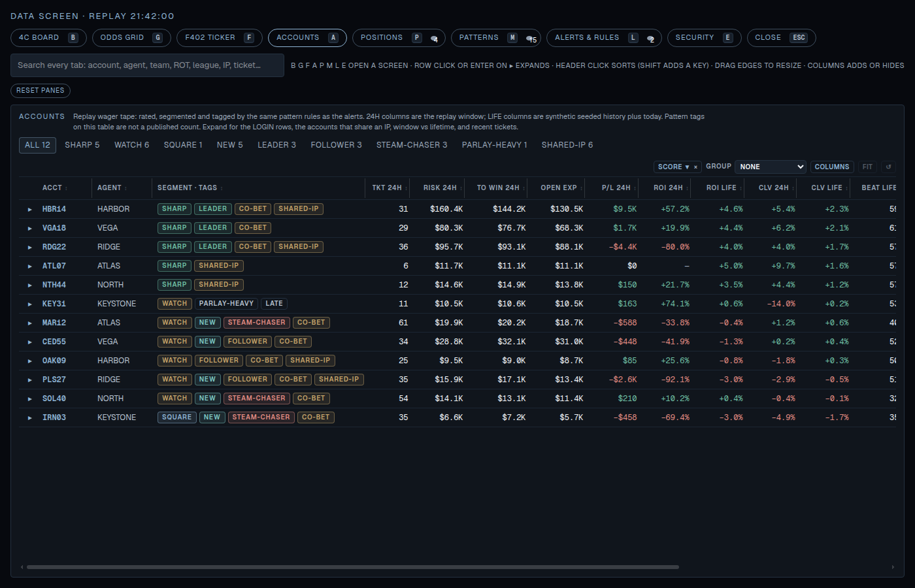Click the Patterns tab alert count icon
This screenshot has height=588, width=915.
[531, 39]
